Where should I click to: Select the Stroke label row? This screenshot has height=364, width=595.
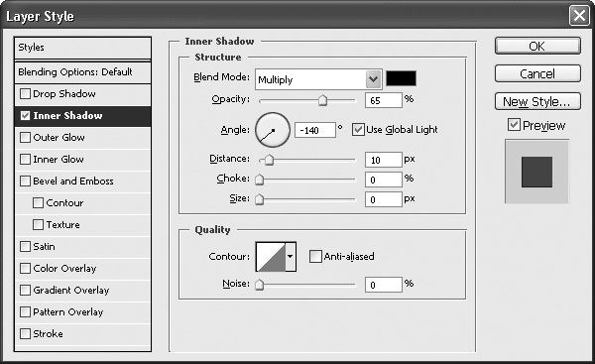tap(82, 334)
